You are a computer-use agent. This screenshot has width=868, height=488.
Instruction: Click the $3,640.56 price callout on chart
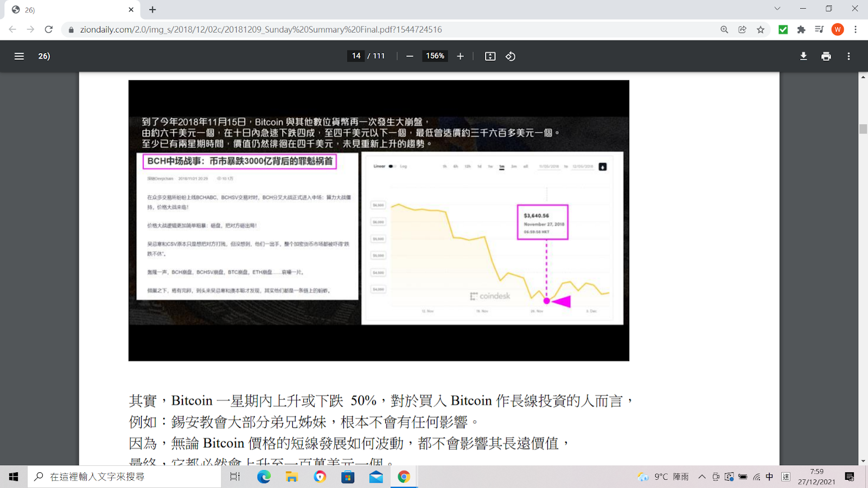(542, 222)
